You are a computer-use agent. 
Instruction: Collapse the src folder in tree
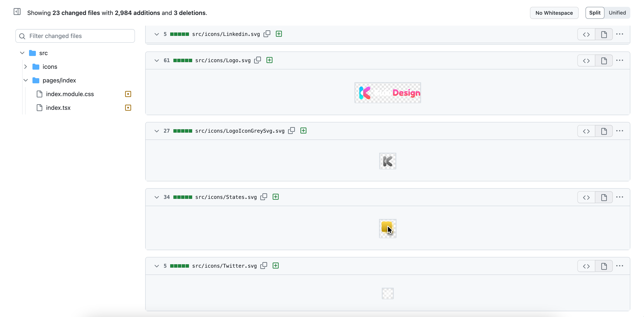pyautogui.click(x=22, y=53)
